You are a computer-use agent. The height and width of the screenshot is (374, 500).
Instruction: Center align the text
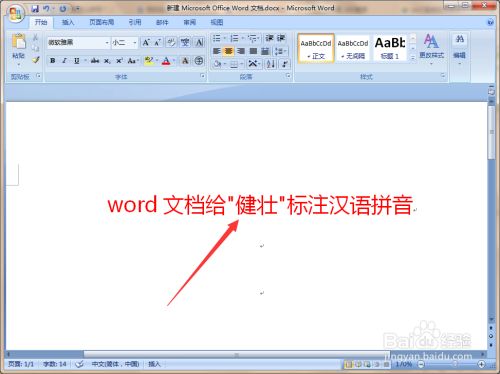229,51
